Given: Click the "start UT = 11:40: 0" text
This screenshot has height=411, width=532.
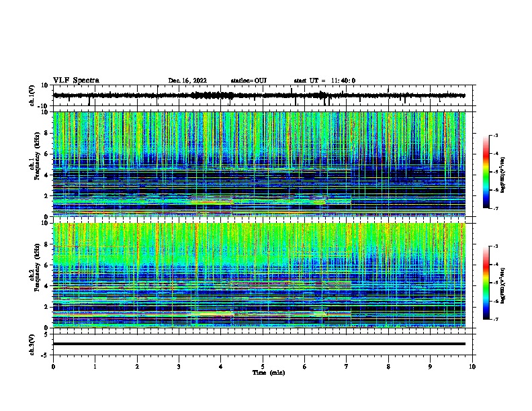Looking at the screenshot, I should [324, 81].
